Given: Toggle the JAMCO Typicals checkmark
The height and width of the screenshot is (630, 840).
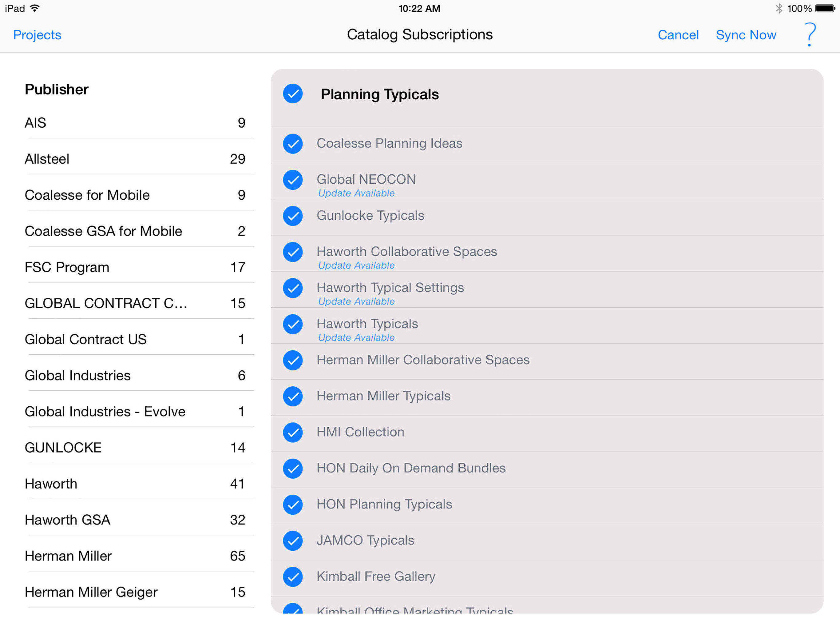Looking at the screenshot, I should click(293, 541).
